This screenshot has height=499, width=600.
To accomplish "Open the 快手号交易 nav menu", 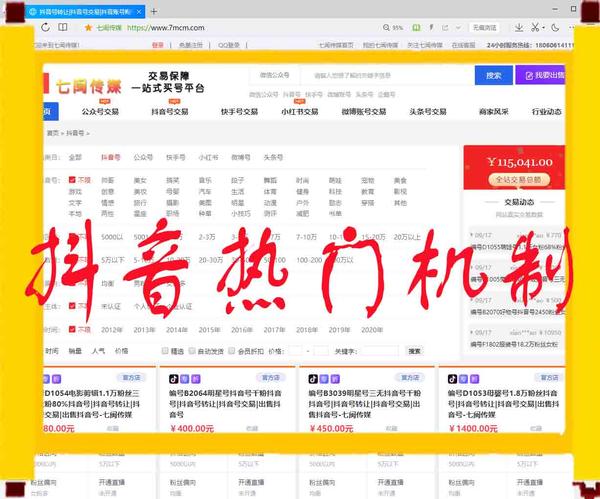I will click(x=239, y=111).
